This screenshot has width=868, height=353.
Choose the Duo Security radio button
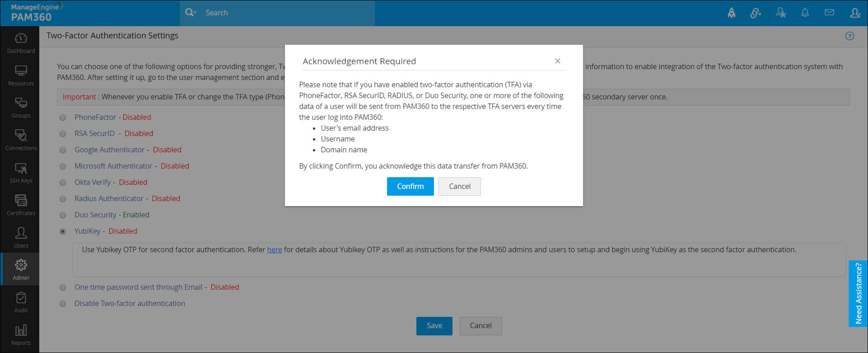coord(63,215)
